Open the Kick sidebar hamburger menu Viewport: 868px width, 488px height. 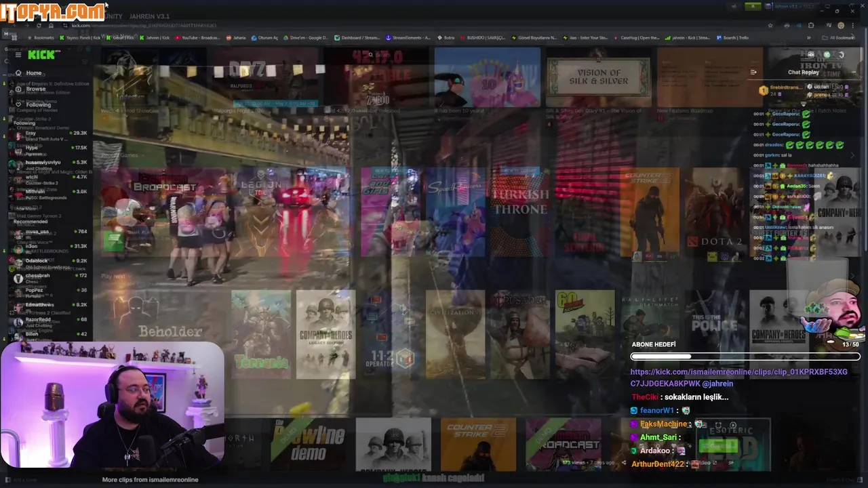(x=18, y=55)
